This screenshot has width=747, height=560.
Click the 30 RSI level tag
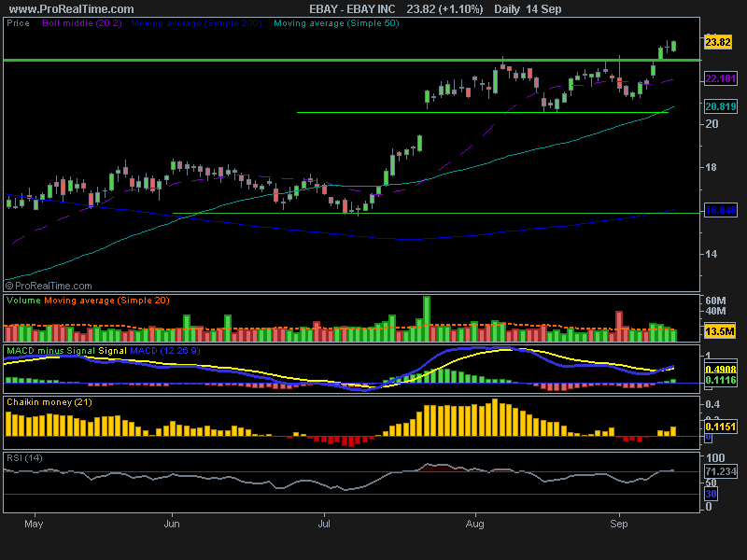click(711, 494)
